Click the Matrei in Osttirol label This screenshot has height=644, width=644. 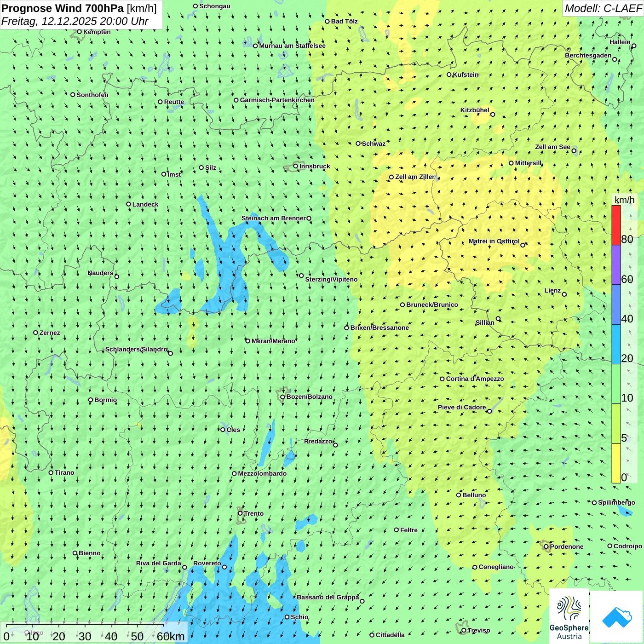494,241
